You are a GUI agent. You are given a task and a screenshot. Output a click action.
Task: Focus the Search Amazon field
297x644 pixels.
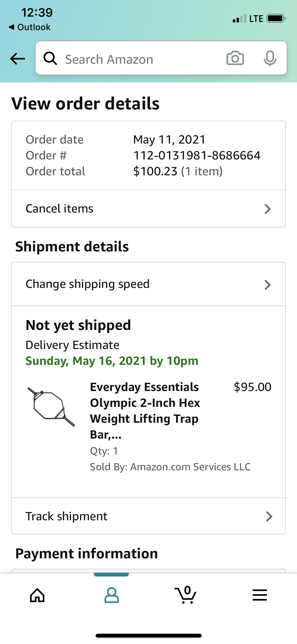(137, 59)
